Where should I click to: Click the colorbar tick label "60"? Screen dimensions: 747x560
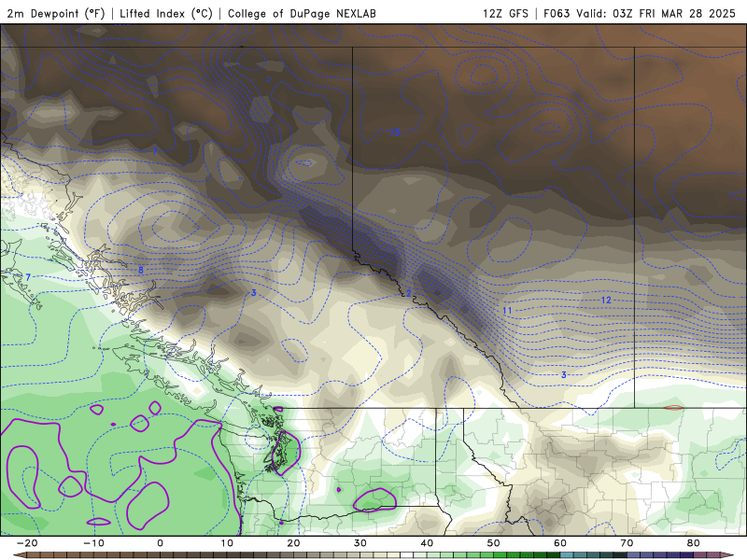(x=560, y=543)
